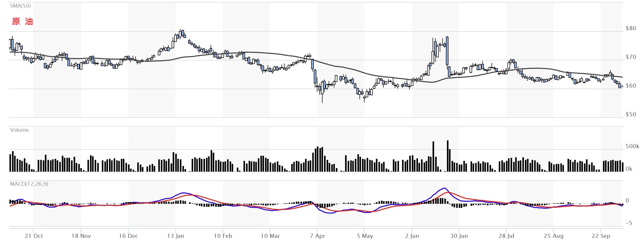Click the 25 Aug date marker
Viewport: 644px width, 244px height.
point(554,236)
